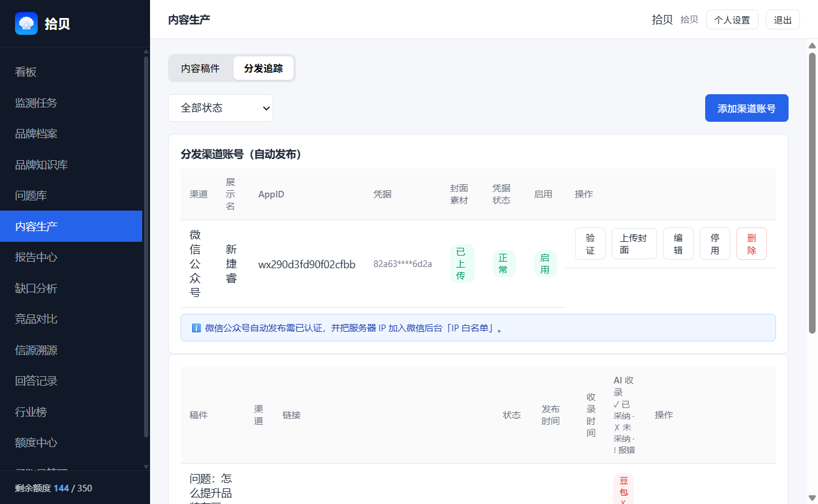This screenshot has width=818, height=504.
Task: Switch to the 分发追踪 tab
Action: coord(263,68)
